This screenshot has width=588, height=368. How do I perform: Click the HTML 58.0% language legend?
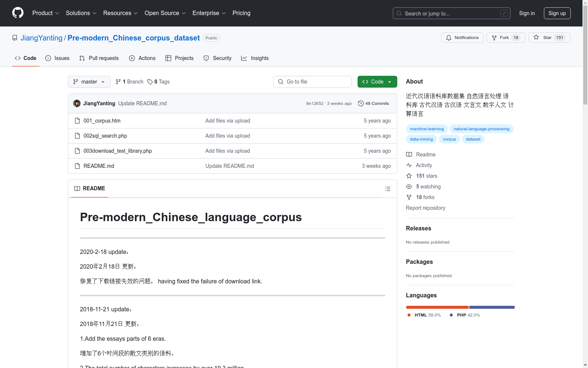pos(424,315)
